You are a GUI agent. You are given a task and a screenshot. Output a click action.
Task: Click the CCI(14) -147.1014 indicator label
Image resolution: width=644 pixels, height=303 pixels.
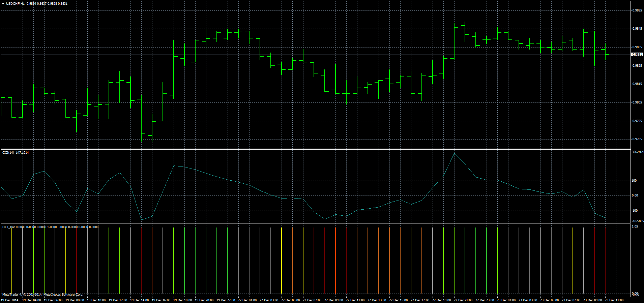(x=16, y=153)
